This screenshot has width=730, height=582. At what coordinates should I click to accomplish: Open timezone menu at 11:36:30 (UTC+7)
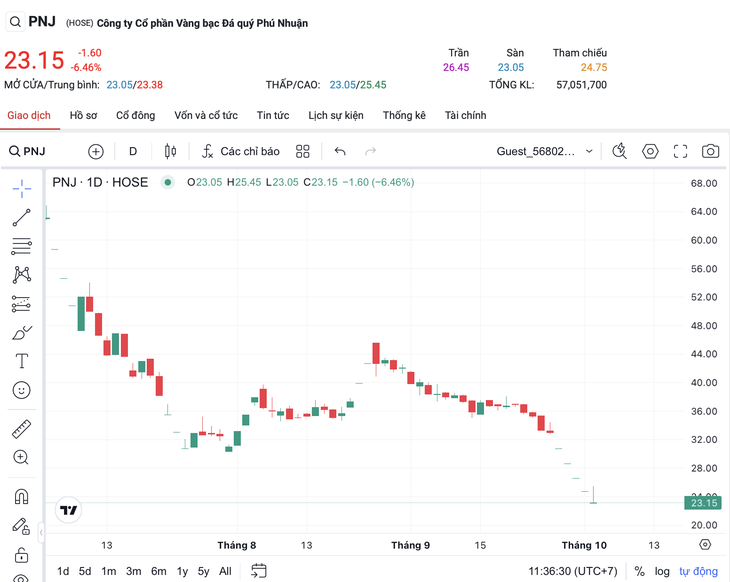click(573, 571)
